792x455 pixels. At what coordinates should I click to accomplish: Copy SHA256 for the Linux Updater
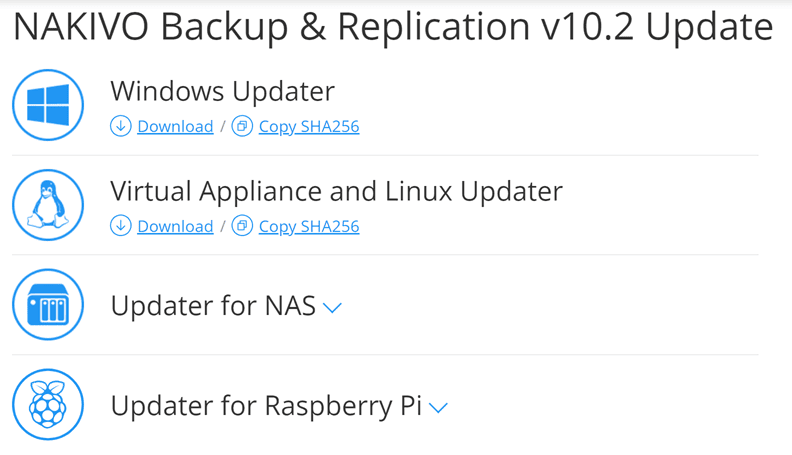tap(308, 227)
